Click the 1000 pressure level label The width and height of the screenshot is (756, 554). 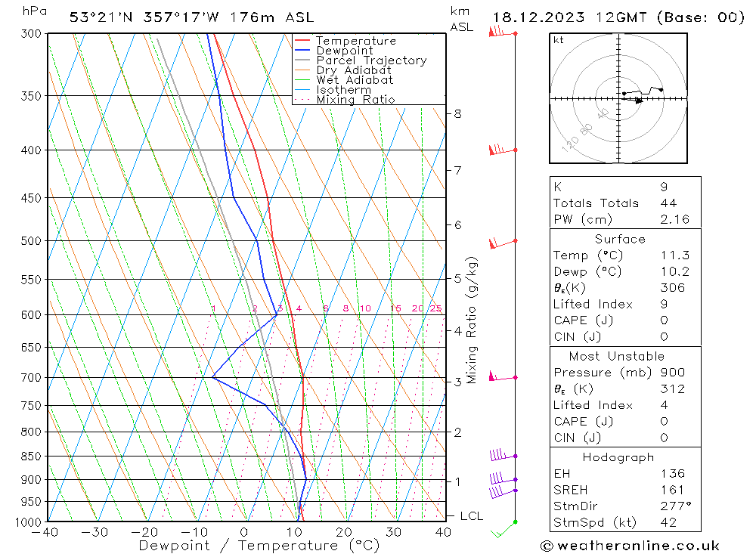tap(29, 523)
